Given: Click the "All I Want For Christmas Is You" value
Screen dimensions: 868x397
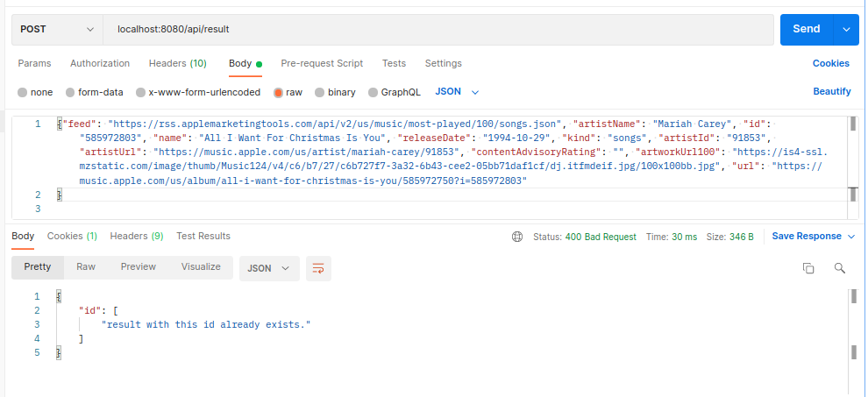Looking at the screenshot, I should click(x=294, y=138).
